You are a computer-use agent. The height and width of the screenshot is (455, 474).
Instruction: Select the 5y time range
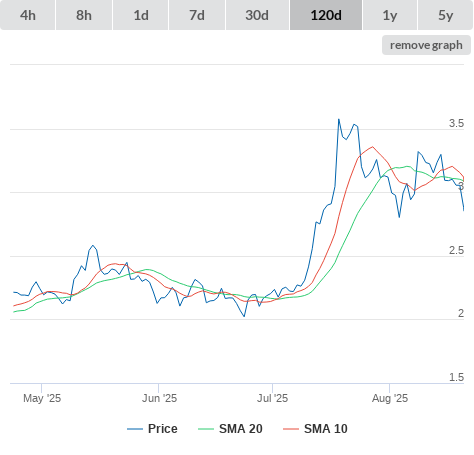click(446, 15)
